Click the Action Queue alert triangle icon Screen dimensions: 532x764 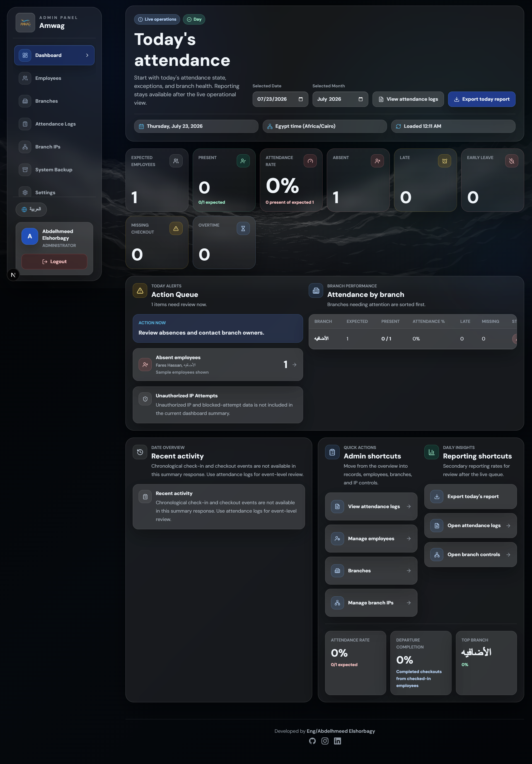point(140,290)
